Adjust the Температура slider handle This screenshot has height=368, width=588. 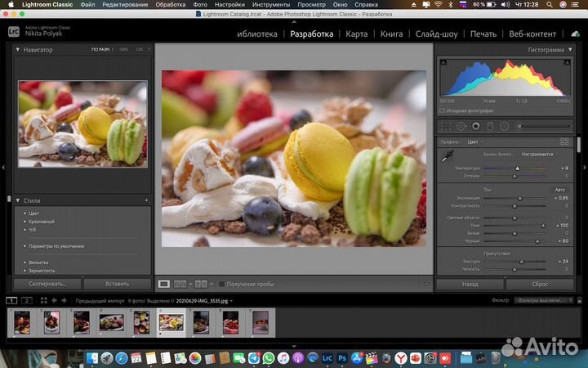518,168
